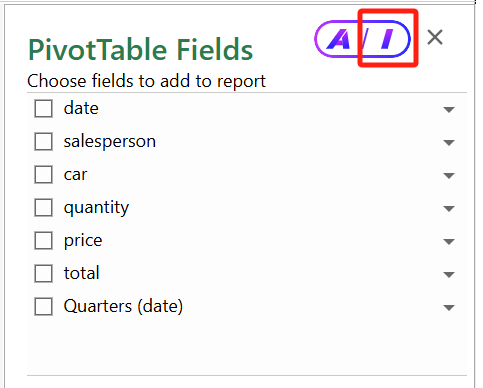Open dropdown arrow beside car field

point(449,176)
